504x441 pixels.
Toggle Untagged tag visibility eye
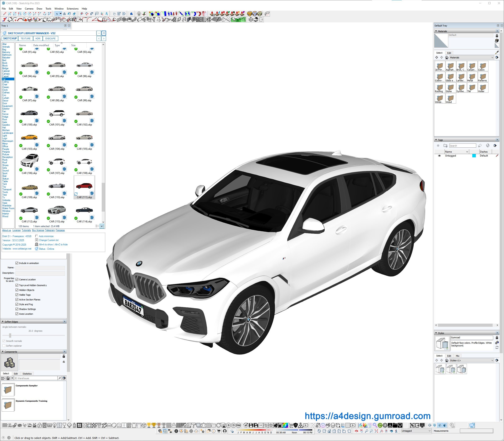coord(439,156)
